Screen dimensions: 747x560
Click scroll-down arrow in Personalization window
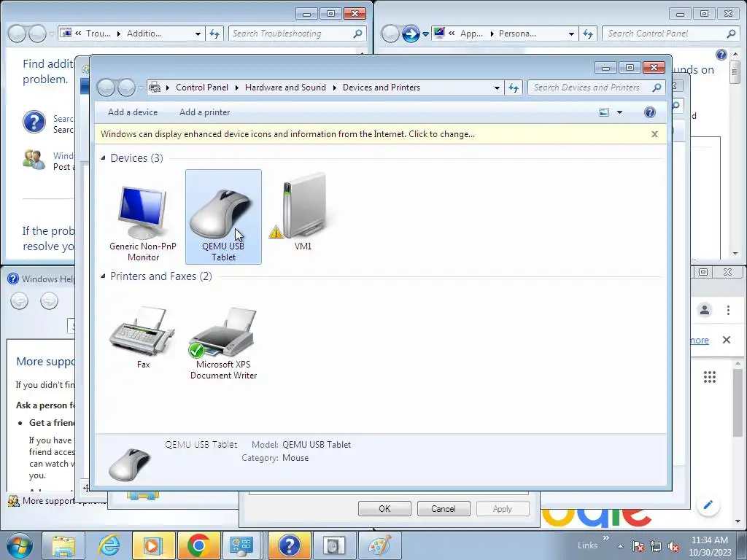coord(734,254)
